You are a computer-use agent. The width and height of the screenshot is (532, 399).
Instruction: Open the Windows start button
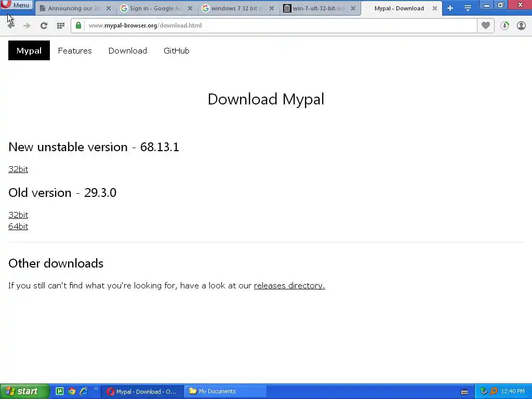pyautogui.click(x=24, y=391)
